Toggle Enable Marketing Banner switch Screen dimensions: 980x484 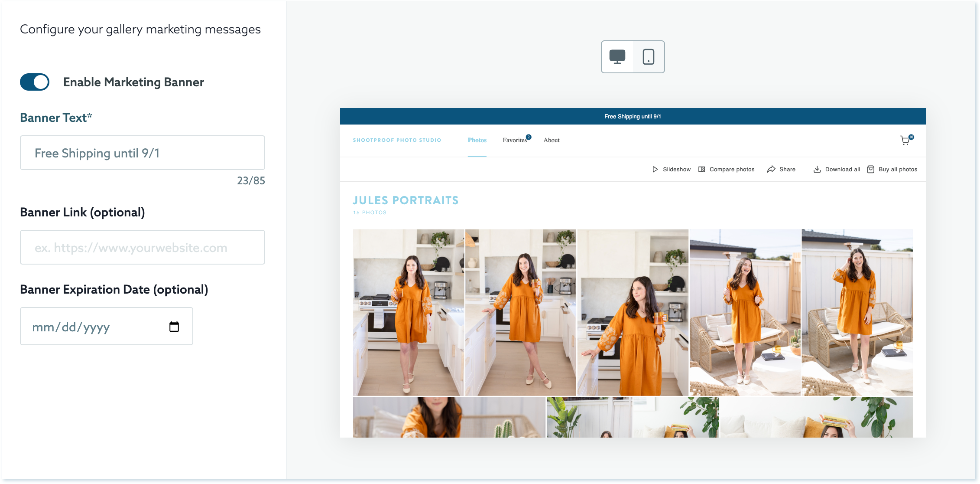tap(35, 82)
